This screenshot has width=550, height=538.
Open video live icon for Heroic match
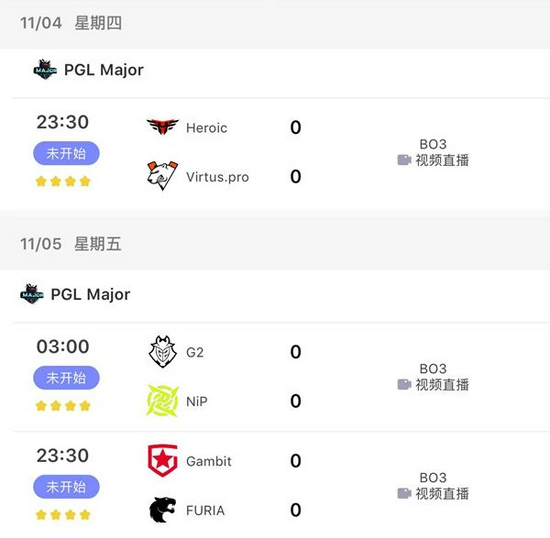(x=404, y=160)
